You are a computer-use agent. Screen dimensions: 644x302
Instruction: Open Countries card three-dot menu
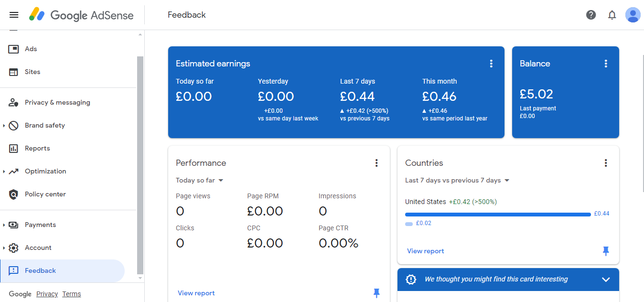[606, 163]
